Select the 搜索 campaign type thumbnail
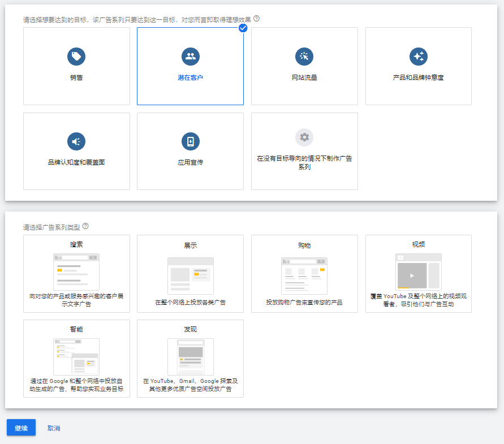The image size is (504, 444). tap(76, 272)
